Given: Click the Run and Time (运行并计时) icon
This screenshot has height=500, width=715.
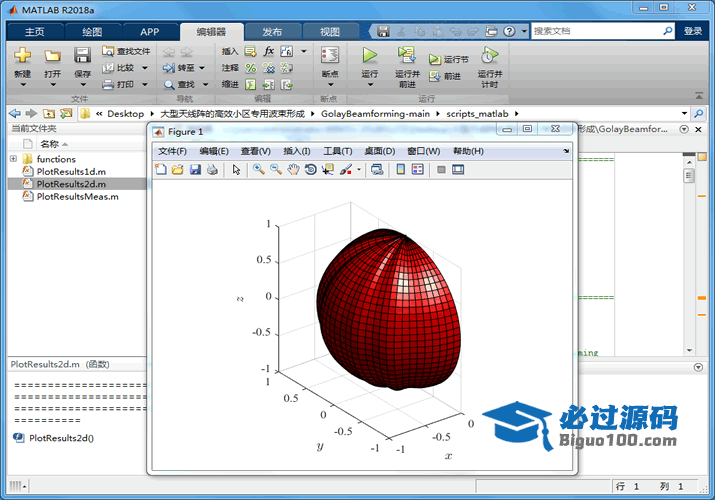Looking at the screenshot, I should click(489, 65).
